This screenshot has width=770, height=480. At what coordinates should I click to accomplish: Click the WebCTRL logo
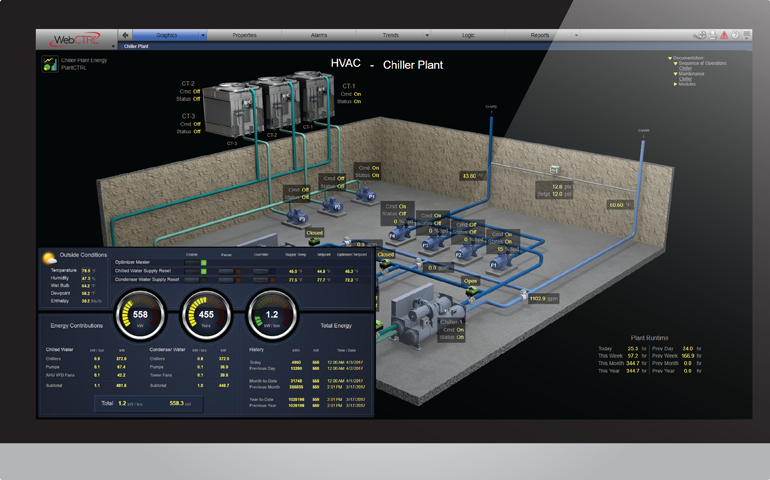point(76,40)
